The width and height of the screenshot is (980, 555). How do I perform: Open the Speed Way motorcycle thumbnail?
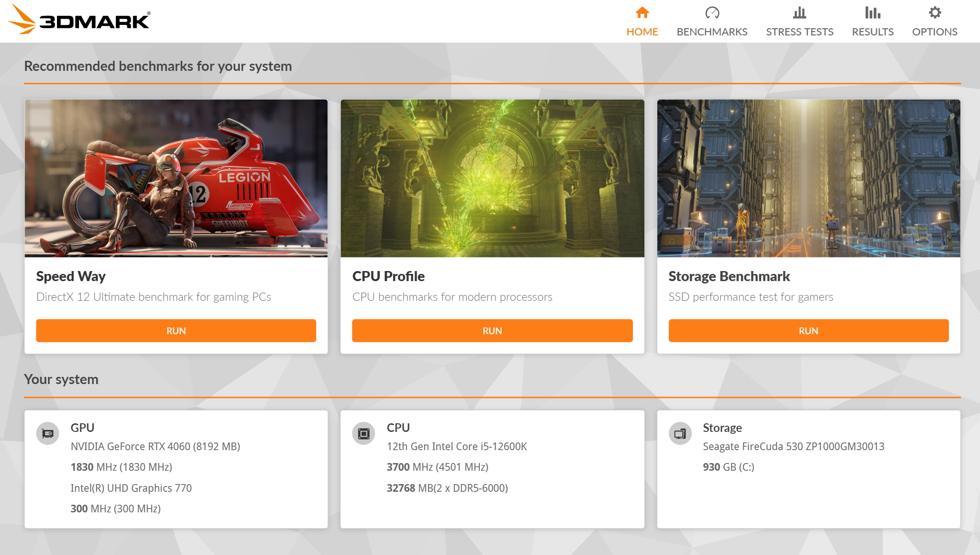pos(176,178)
